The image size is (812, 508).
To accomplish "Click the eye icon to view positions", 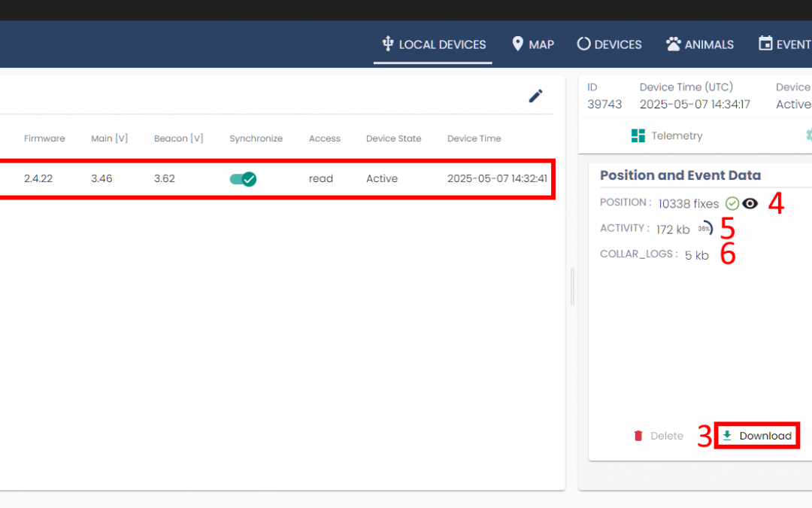I will 750,203.
